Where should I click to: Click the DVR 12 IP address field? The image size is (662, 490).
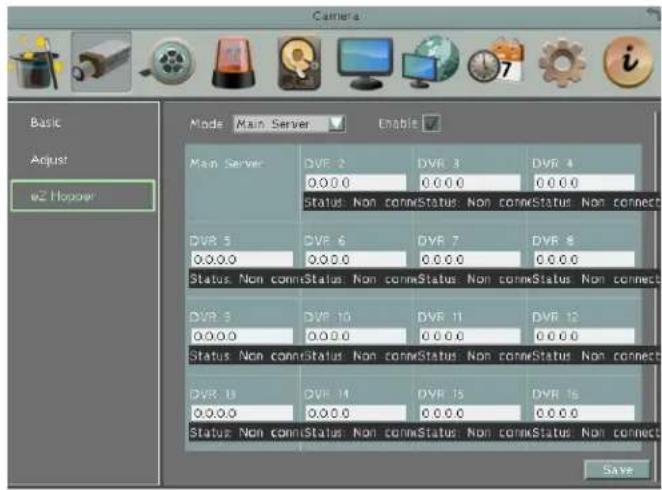click(584, 336)
